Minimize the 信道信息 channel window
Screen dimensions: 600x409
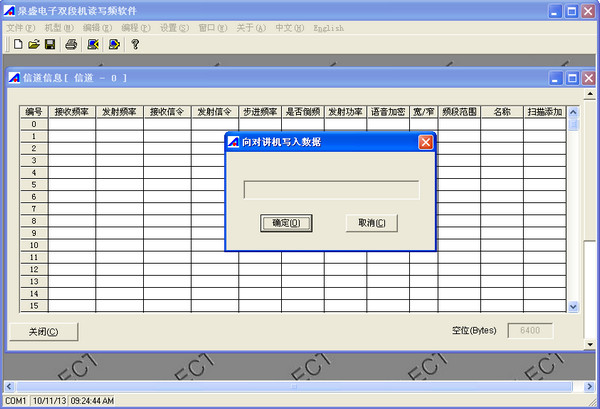556,78
